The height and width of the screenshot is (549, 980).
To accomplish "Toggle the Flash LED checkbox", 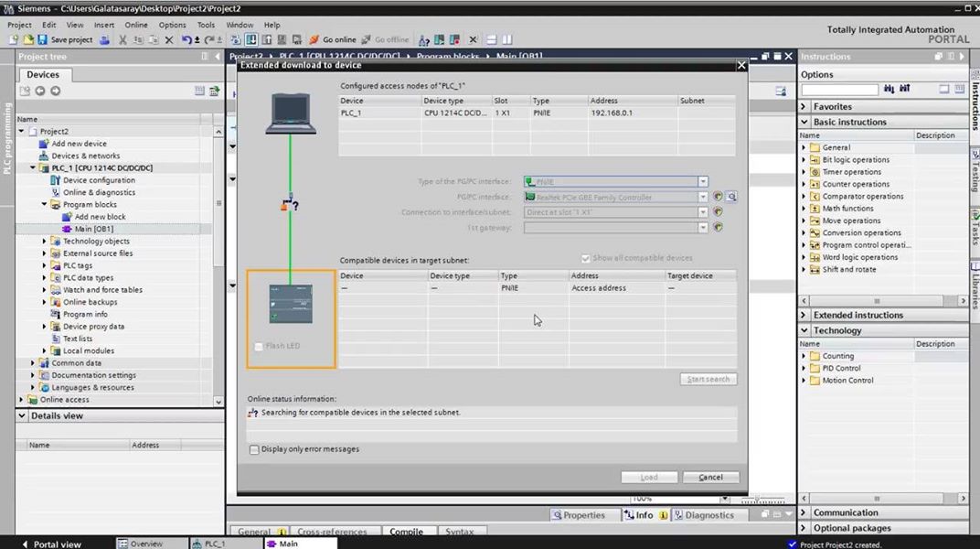I will [258, 347].
